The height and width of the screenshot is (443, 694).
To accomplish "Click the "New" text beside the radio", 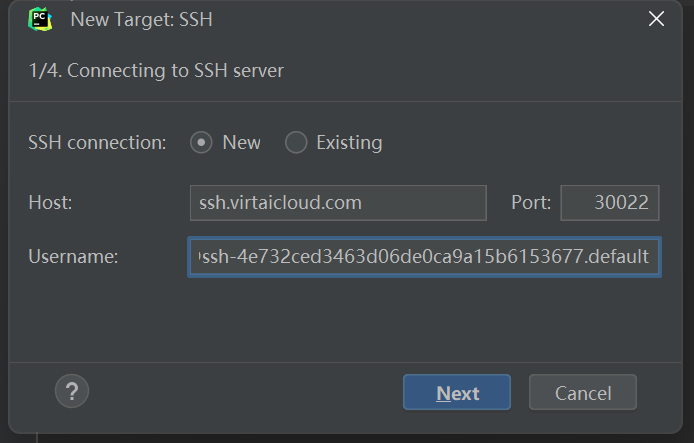I will [x=242, y=143].
